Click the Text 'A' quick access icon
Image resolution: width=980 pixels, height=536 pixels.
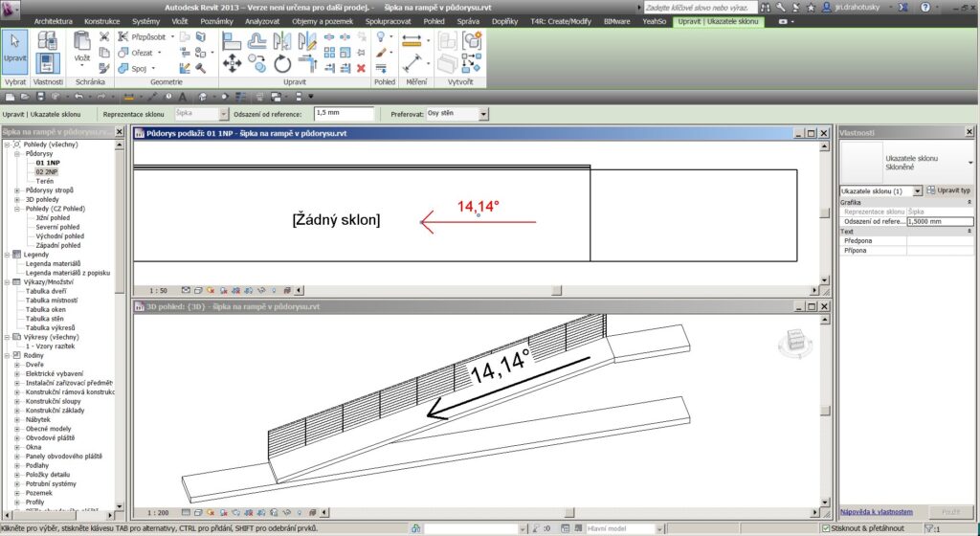[x=183, y=97]
